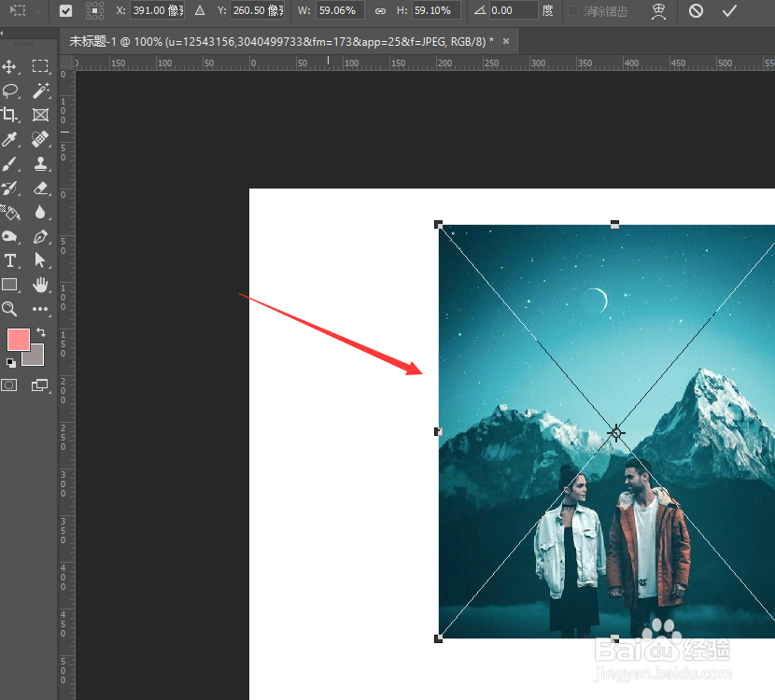Select the Clone Stamp tool
Screen dimensions: 775x700
40,163
